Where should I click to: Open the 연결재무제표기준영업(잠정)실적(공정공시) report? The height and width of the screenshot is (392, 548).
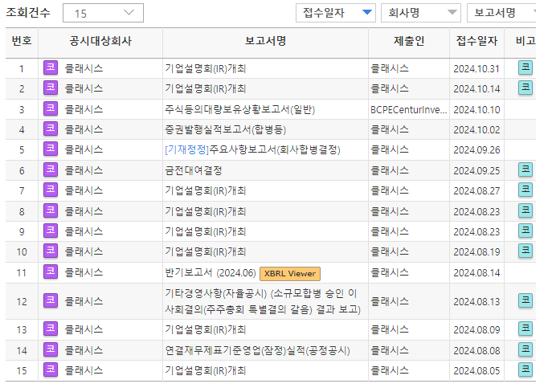pyautogui.click(x=258, y=350)
